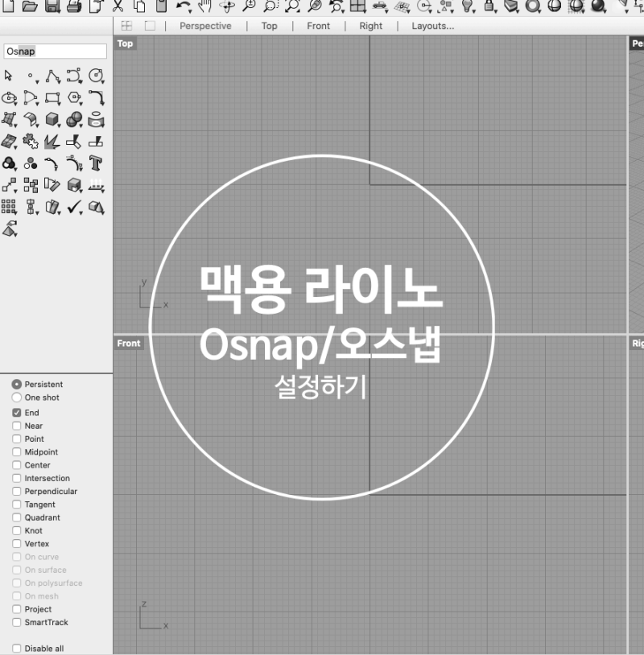Click the puzzle-piece Join tool
The height and width of the screenshot is (655, 644).
[x=31, y=141]
